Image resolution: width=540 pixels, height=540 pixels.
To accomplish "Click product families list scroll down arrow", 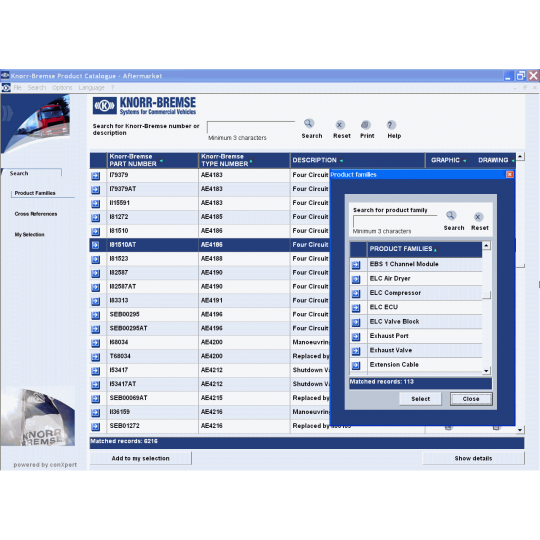I will click(x=486, y=371).
